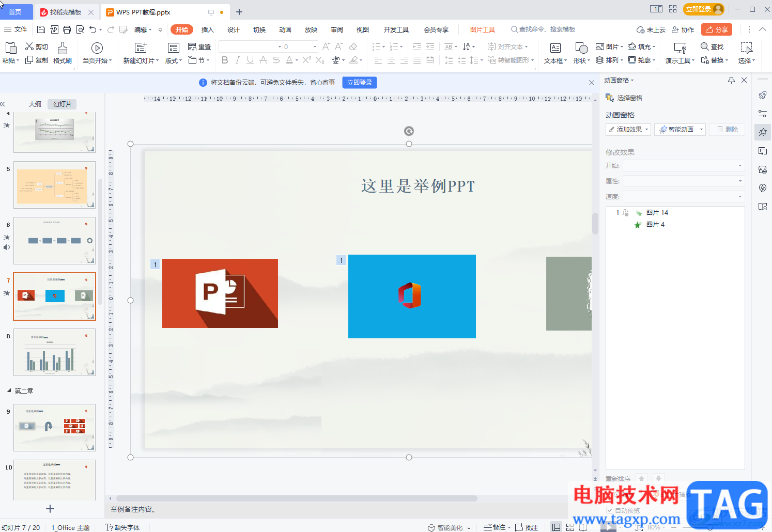Click the rotation handle above the slide
The image size is (772, 532).
(x=409, y=131)
